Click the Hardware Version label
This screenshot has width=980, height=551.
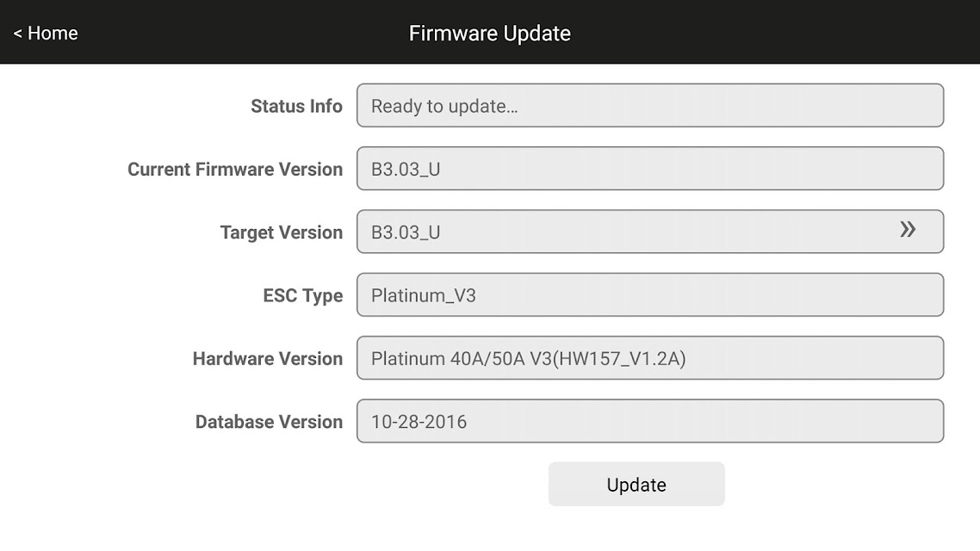pyautogui.click(x=268, y=359)
